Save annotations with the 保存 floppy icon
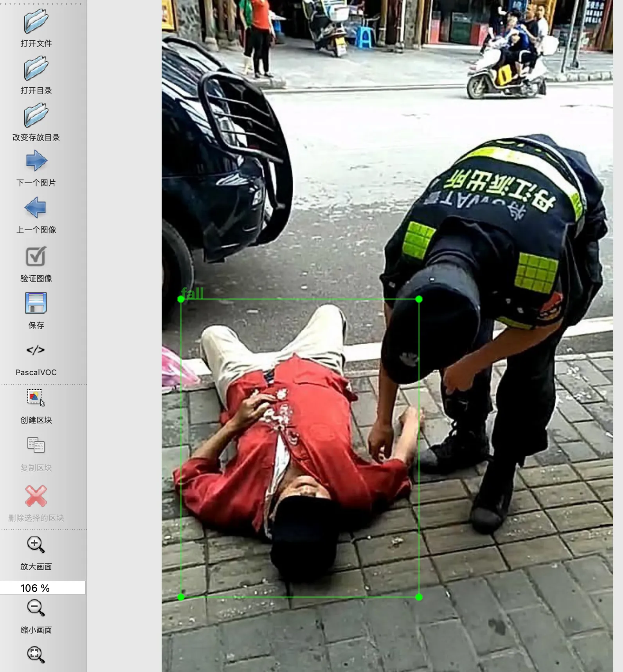The image size is (623, 672). pos(36,303)
